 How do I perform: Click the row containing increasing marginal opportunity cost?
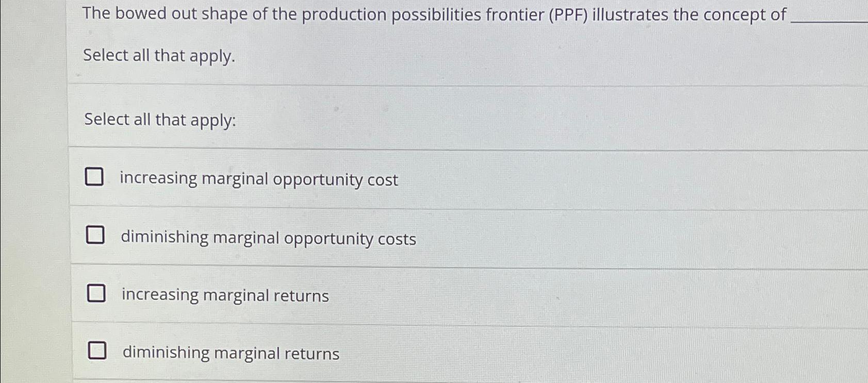(x=361, y=179)
